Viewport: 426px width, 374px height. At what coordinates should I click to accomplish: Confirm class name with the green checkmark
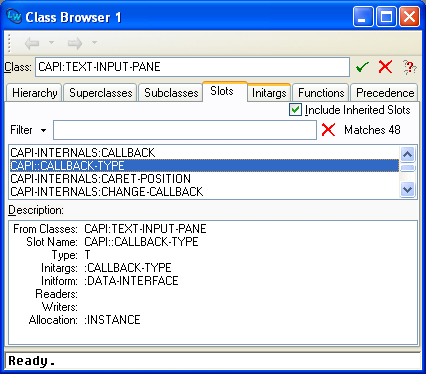point(362,67)
